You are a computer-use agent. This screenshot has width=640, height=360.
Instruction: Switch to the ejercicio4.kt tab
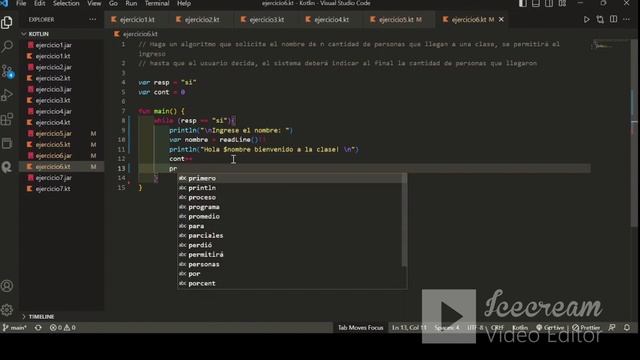pos(331,20)
